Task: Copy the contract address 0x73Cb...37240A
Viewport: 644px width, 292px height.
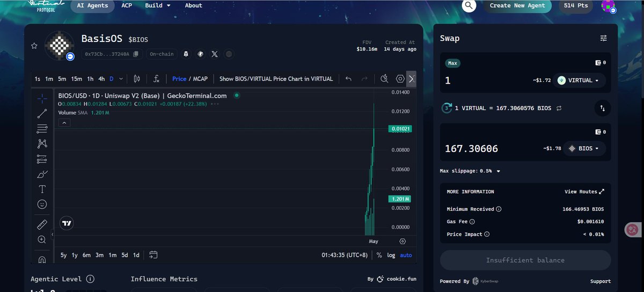Action: pyautogui.click(x=136, y=54)
